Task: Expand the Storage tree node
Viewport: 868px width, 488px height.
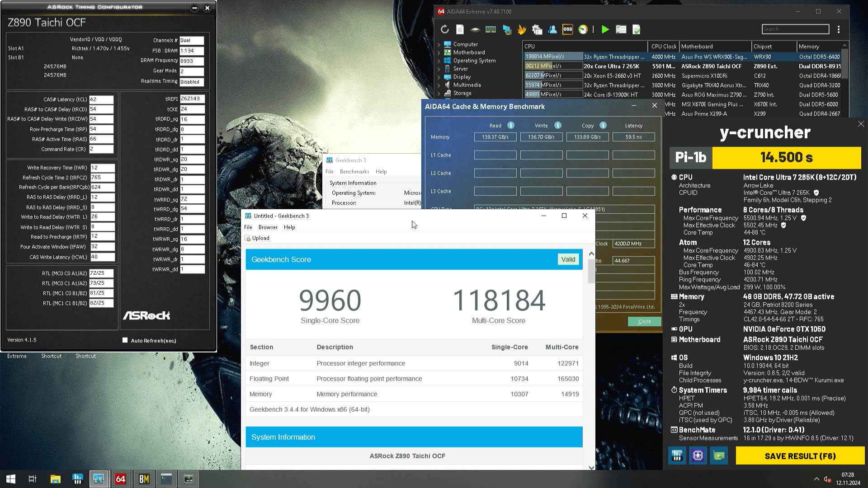Action: tap(439, 93)
